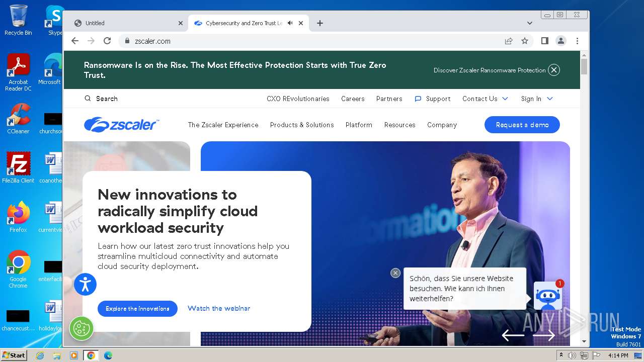Image resolution: width=644 pixels, height=362 pixels.
Task: Show hidden system tray icons
Action: [x=561, y=355]
